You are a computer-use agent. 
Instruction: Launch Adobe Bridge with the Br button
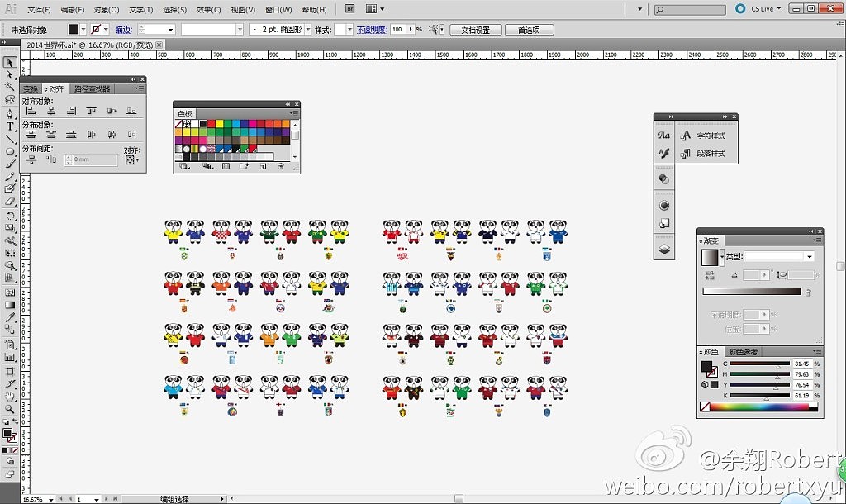349,9
